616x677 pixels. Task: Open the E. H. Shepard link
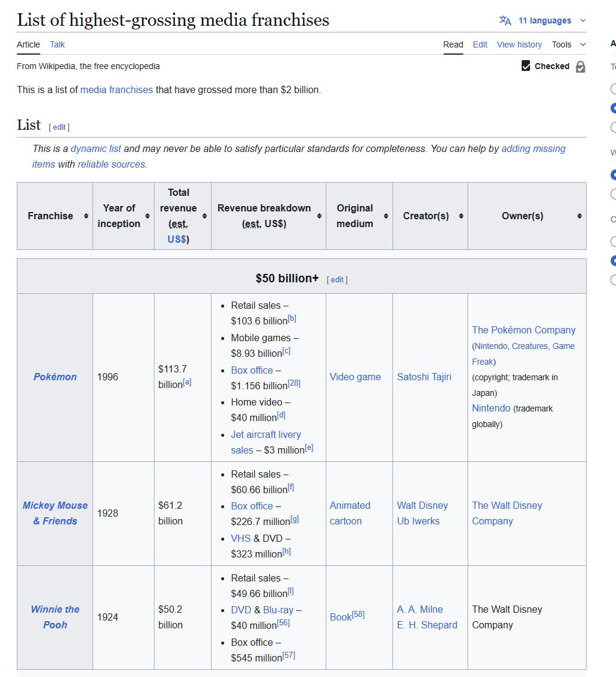click(x=427, y=625)
